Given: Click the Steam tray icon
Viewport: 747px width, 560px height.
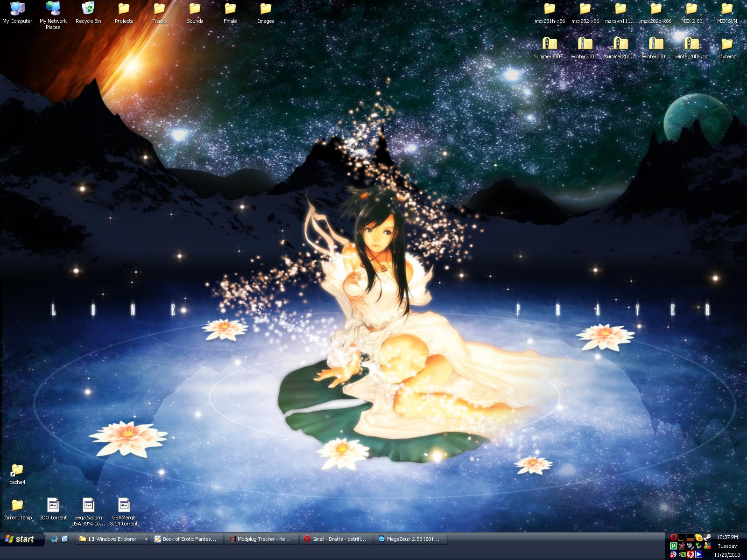Looking at the screenshot, I should click(x=707, y=537).
